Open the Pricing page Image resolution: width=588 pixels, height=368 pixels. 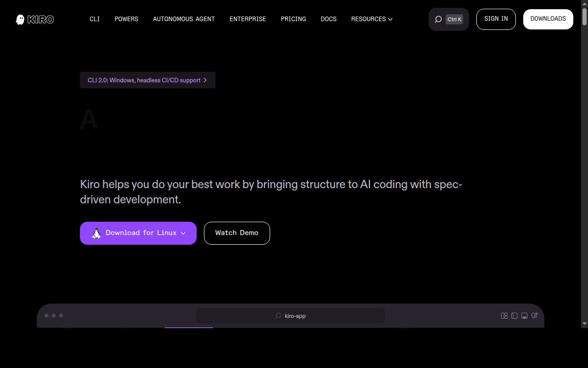click(294, 19)
